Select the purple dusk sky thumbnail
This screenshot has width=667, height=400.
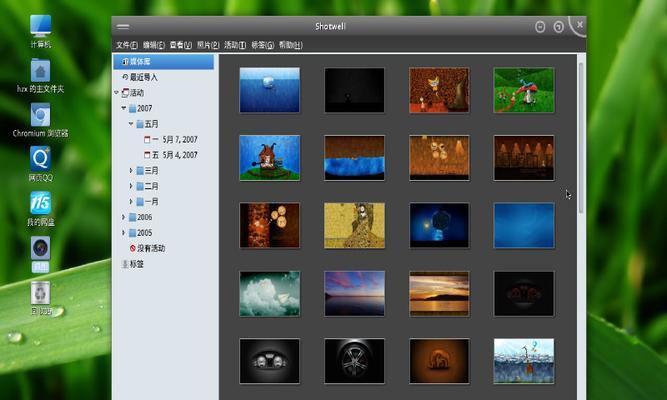tap(354, 294)
